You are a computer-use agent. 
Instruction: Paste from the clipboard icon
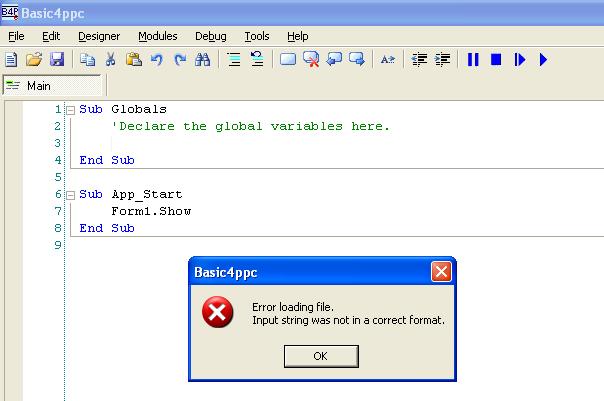pyautogui.click(x=134, y=60)
